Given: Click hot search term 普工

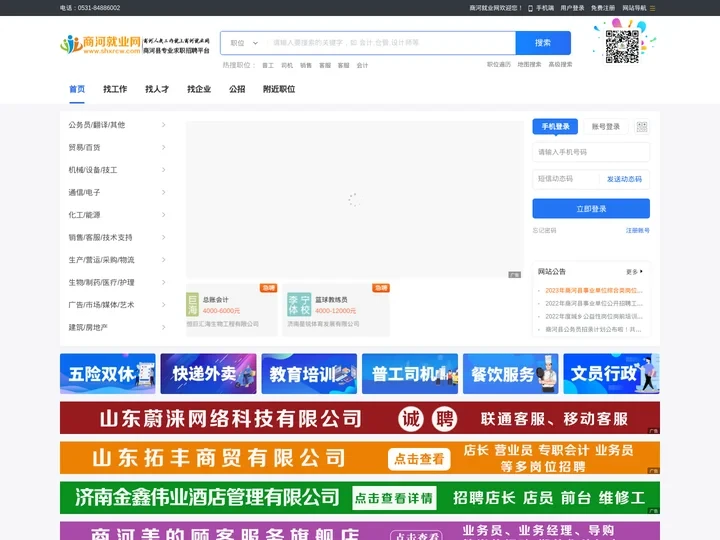Looking at the screenshot, I should 268,66.
